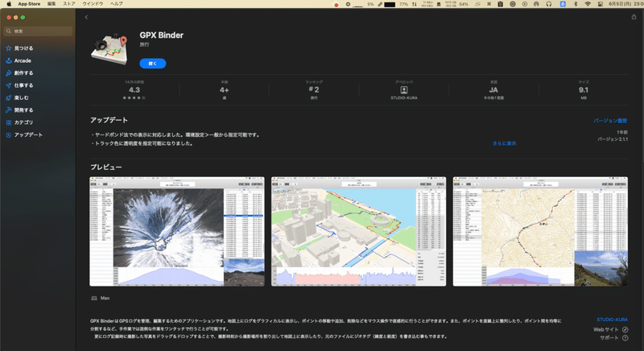644x351 pixels.
Task: Open the アップデート sidebar section
Action: click(24, 134)
